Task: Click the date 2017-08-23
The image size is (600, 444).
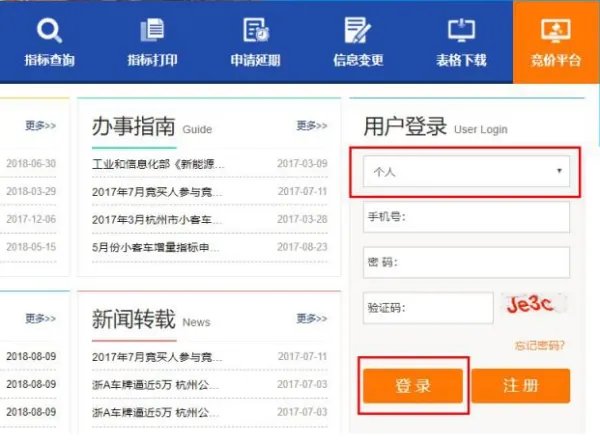Action: [302, 247]
